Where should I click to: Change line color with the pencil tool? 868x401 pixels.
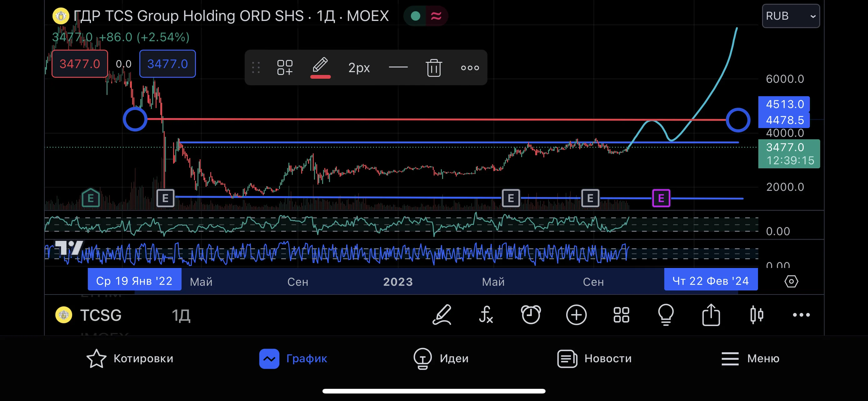click(320, 67)
